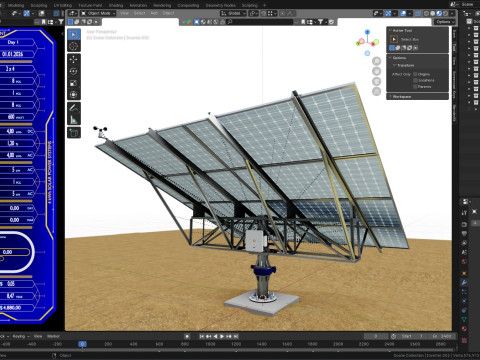Open the timeline Marker menu

(x=53, y=336)
